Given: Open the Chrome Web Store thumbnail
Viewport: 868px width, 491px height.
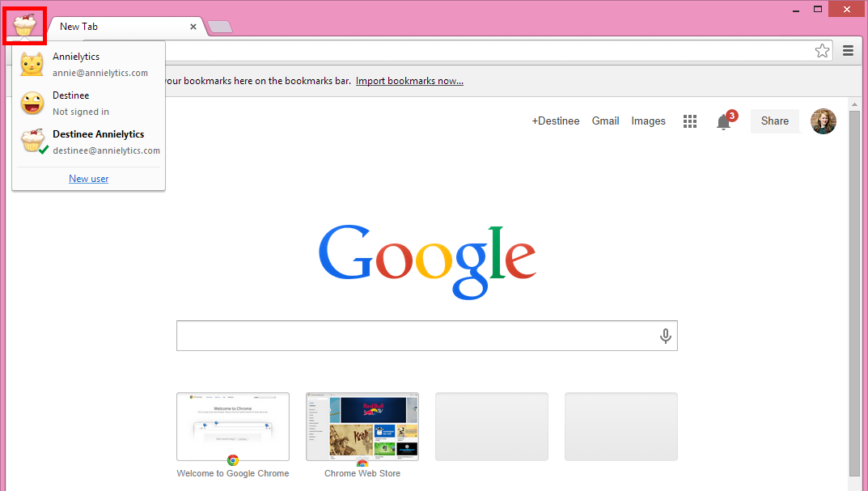Looking at the screenshot, I should pos(362,427).
